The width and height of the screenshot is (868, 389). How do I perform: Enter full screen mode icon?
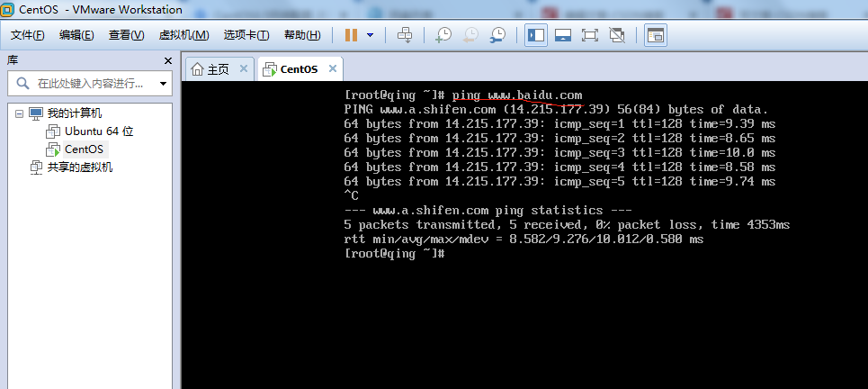[x=590, y=35]
